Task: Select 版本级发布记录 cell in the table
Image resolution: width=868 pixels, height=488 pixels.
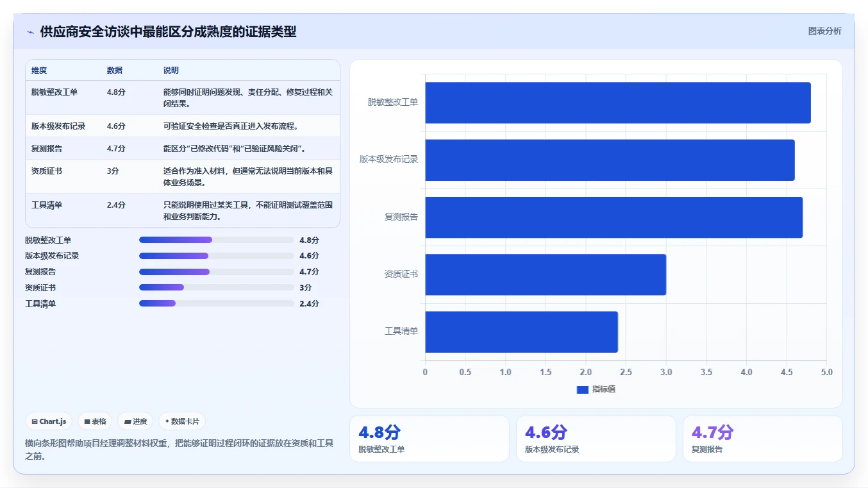Action: click(x=58, y=126)
